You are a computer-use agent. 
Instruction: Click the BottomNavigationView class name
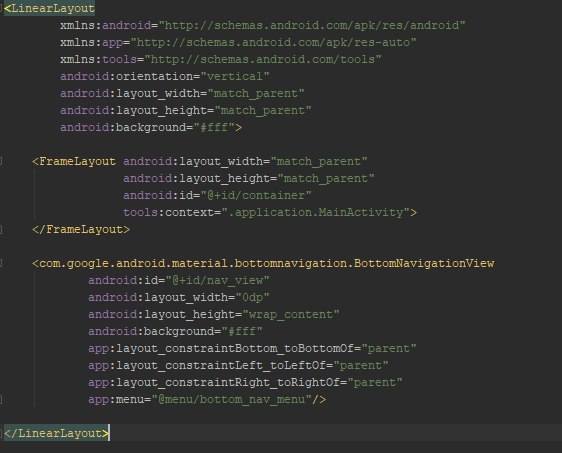click(424, 263)
